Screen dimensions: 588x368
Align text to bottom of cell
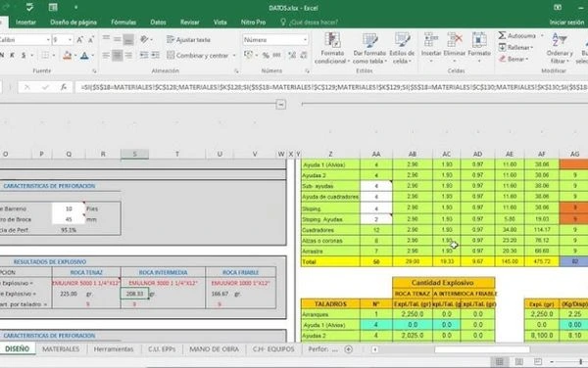click(128, 39)
